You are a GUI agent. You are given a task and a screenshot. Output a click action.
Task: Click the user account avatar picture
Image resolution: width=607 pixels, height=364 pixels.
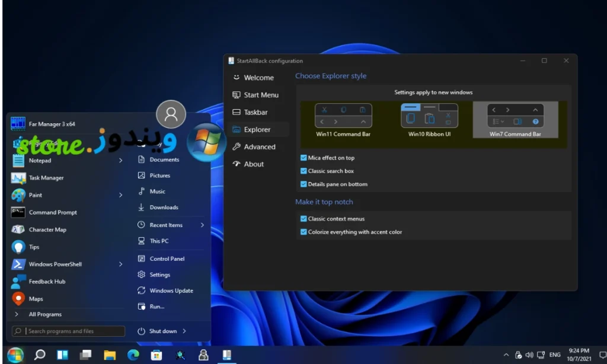171,114
